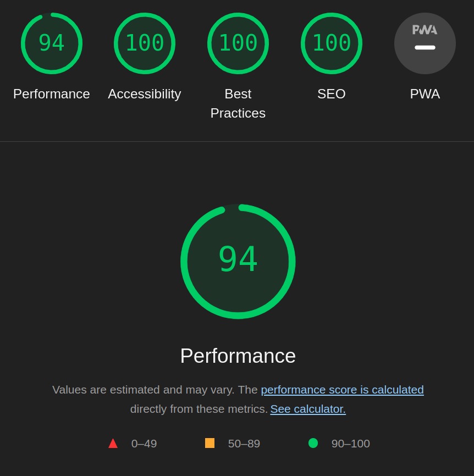Select the Best Practices score gauge circle
The height and width of the screenshot is (476, 474).
238,43
